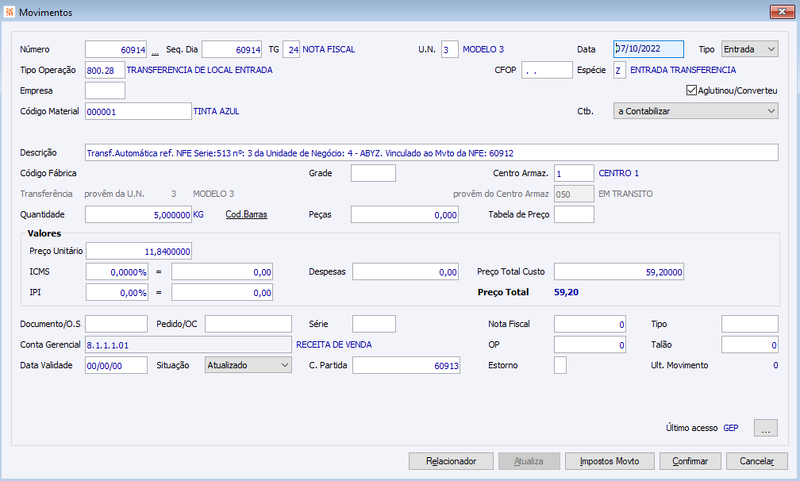This screenshot has width=800, height=481.
Task: Expand the Ctb. a Contabilizar dropdown
Action: coord(695,111)
